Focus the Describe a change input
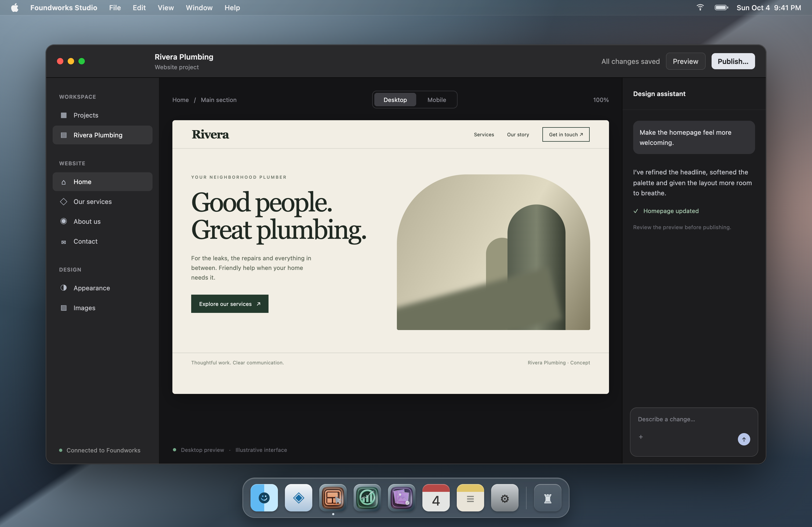The width and height of the screenshot is (812, 527). coord(694,419)
